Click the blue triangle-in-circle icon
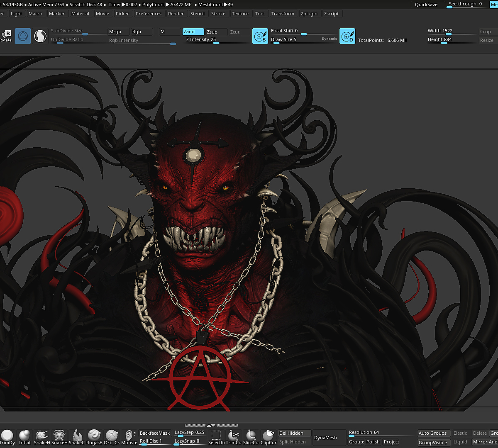The height and width of the screenshot is (448, 498). [23, 36]
